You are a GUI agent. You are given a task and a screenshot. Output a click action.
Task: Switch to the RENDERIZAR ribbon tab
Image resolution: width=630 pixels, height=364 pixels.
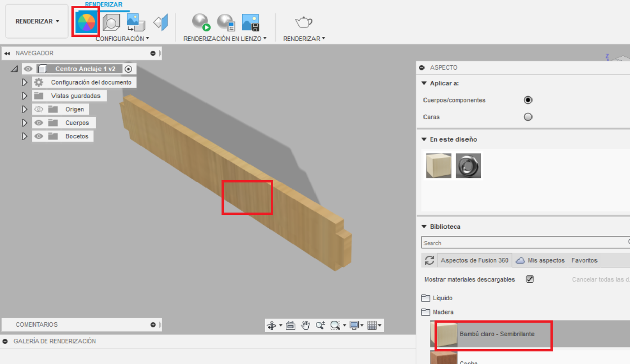(103, 4)
